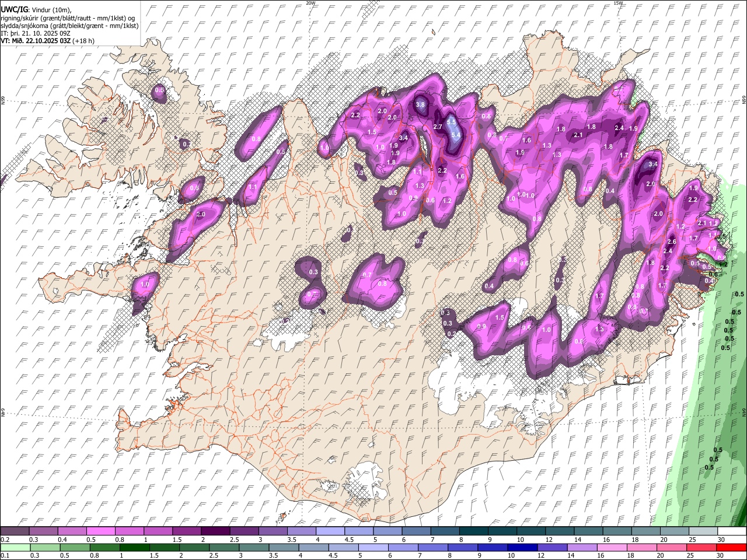
Task: Pick the palest green 0.1 swatch in rain legend
Action: coord(15,548)
